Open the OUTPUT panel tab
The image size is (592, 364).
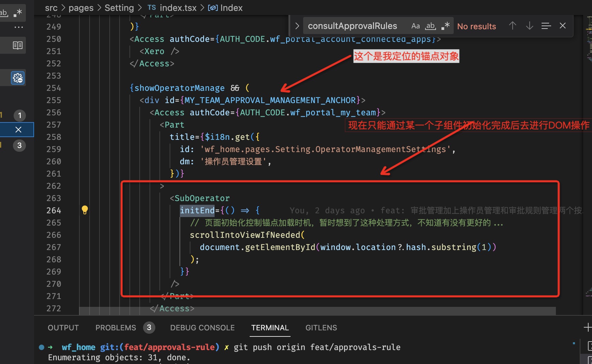[63, 328]
